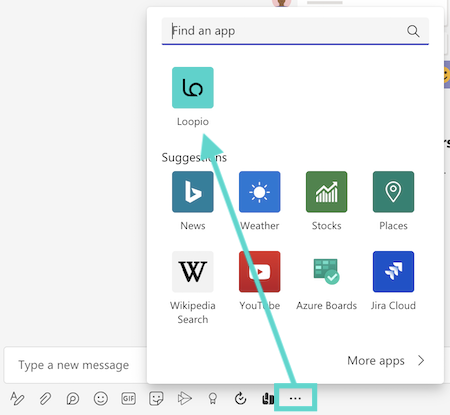Click the Type a new message box
450x415 pixels.
click(75, 365)
